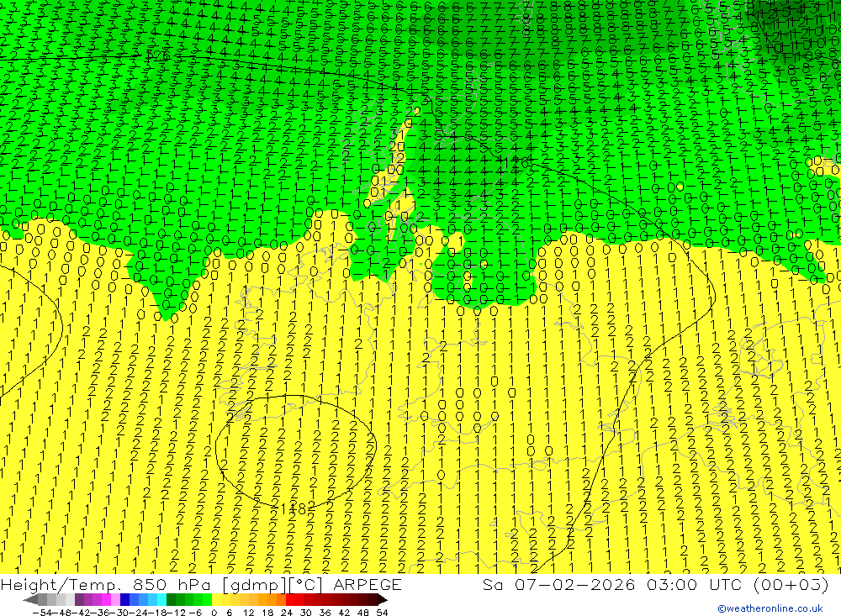This screenshot has width=841, height=616.
Task: Select the cyan legend swatch near -18
Action: [x=161, y=599]
